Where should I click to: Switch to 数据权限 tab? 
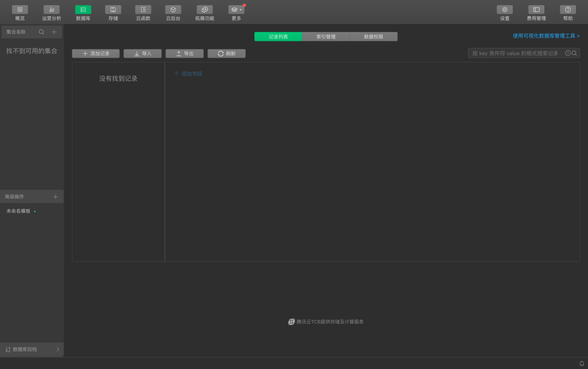373,36
